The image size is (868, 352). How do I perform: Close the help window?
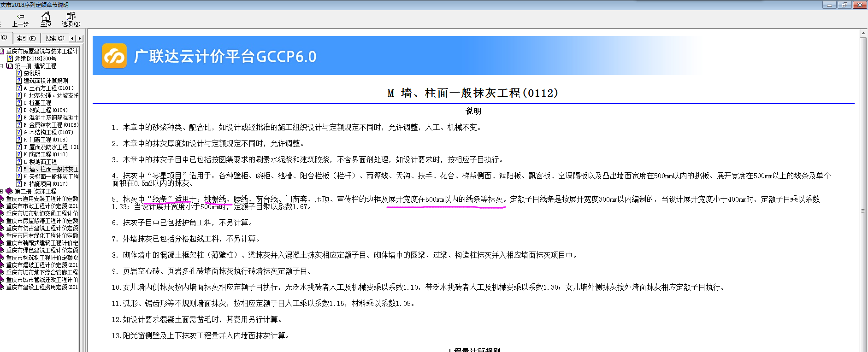[x=860, y=5]
